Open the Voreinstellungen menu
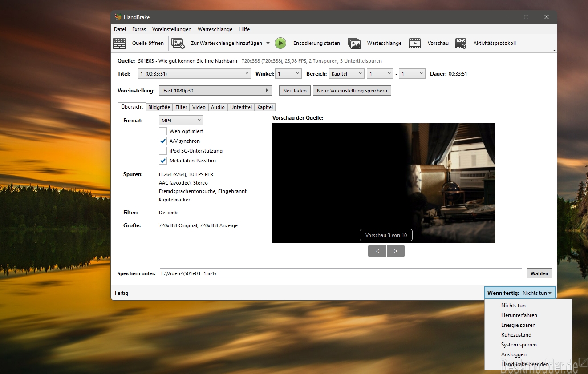The image size is (588, 374). pyautogui.click(x=172, y=29)
